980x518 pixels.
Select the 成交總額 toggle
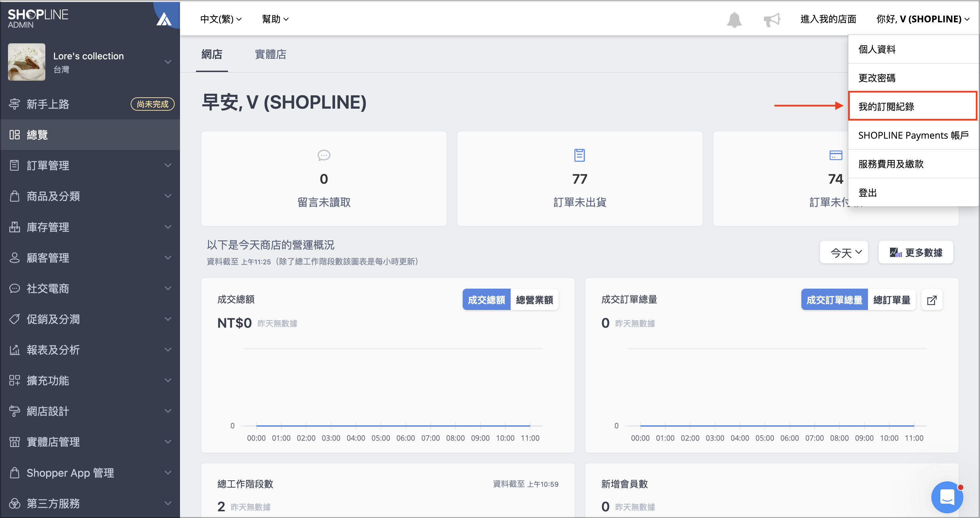(x=486, y=300)
